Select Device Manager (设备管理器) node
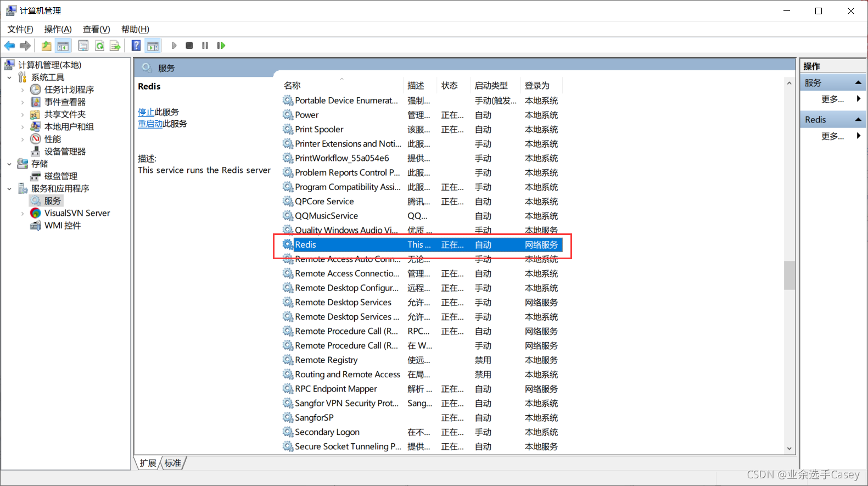The image size is (868, 486). [65, 152]
